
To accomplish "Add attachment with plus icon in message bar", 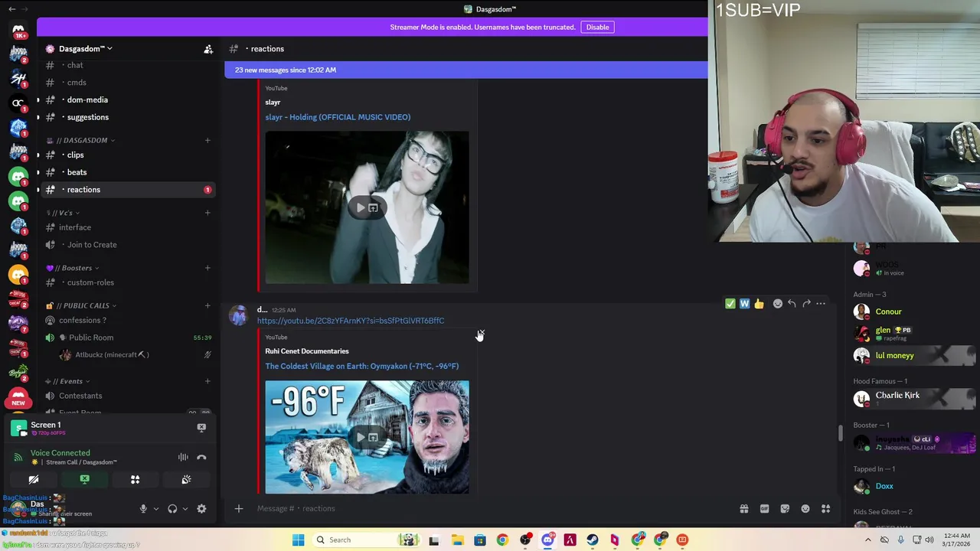I will 239,508.
